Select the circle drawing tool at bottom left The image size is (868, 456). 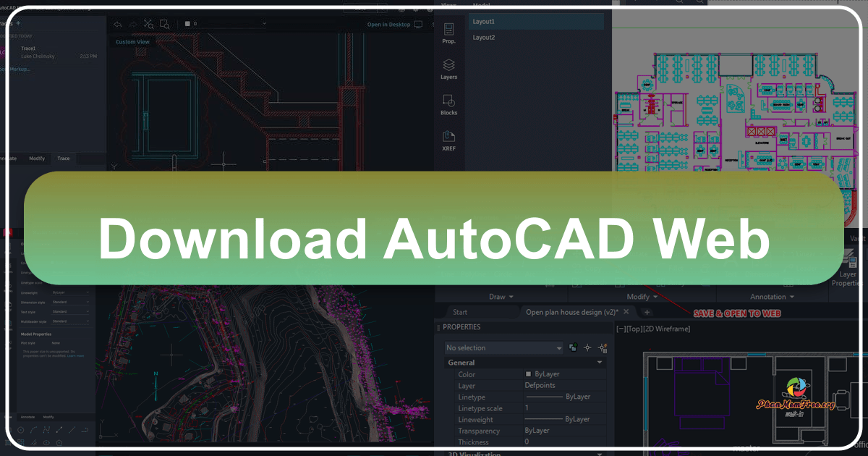(21, 430)
